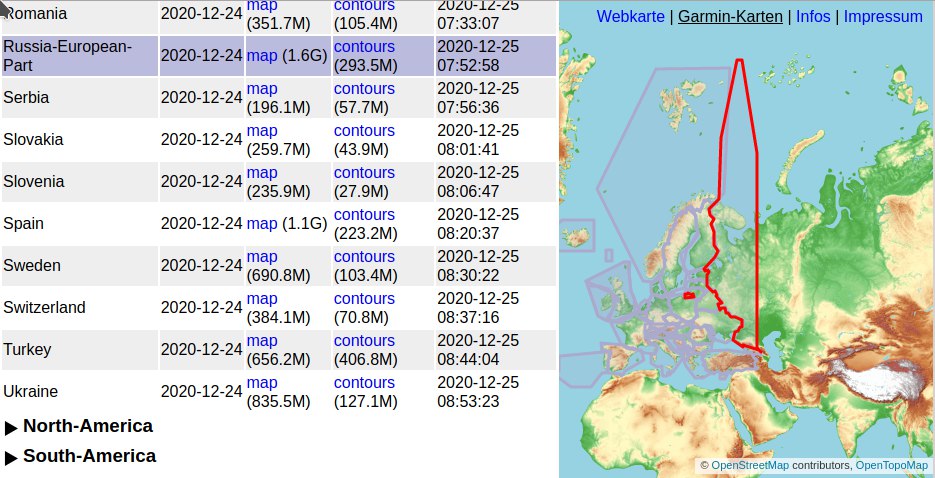This screenshot has width=935, height=478.
Task: Download the Turkey contours file
Action: point(364,341)
